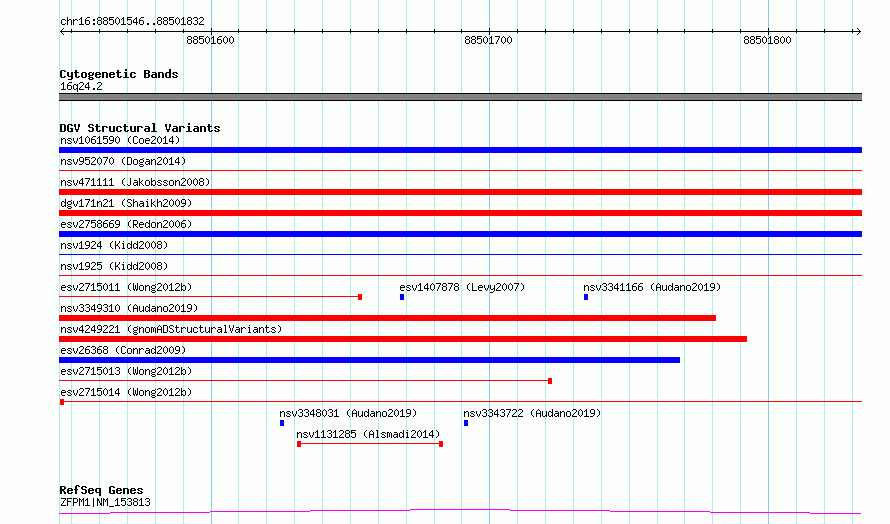This screenshot has height=524, width=890.
Task: Click the ZFPM1|NM_153813 gene label
Action: click(105, 502)
